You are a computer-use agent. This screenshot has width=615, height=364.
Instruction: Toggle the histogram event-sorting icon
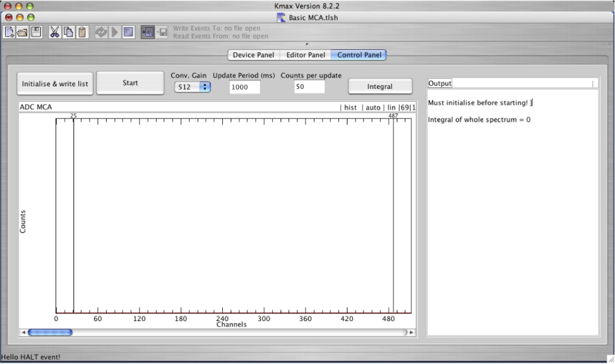pyautogui.click(x=148, y=32)
